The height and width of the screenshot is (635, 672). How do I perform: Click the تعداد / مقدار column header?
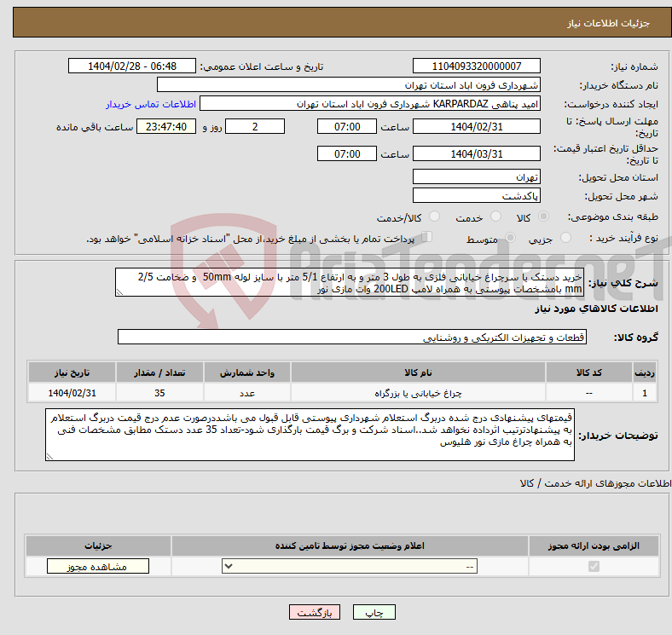(159, 372)
